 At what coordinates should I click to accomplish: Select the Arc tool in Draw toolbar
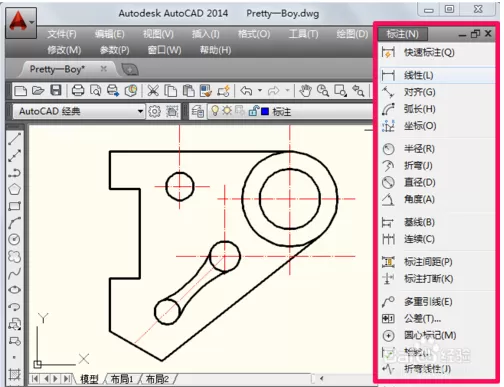click(14, 223)
